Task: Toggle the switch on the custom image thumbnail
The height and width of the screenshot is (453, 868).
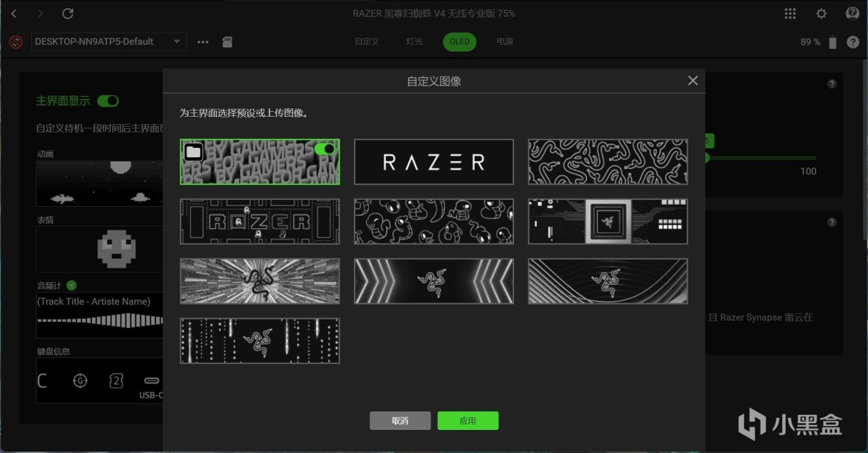Action: 325,149
